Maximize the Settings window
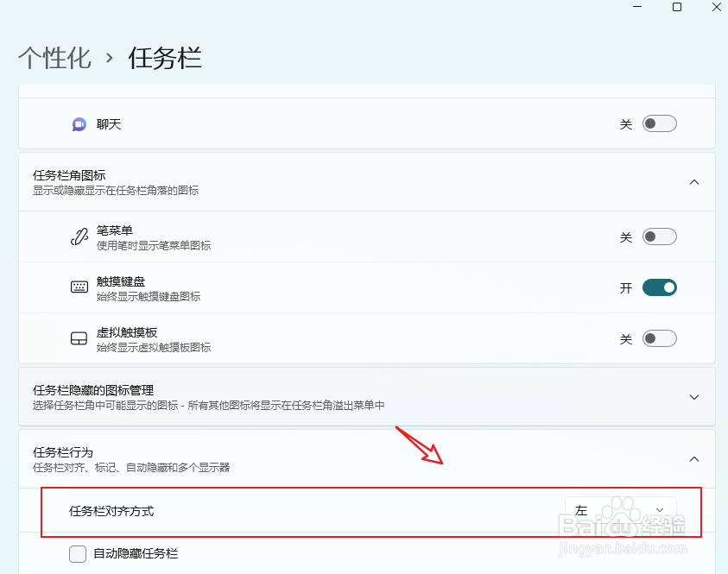 [677, 7]
